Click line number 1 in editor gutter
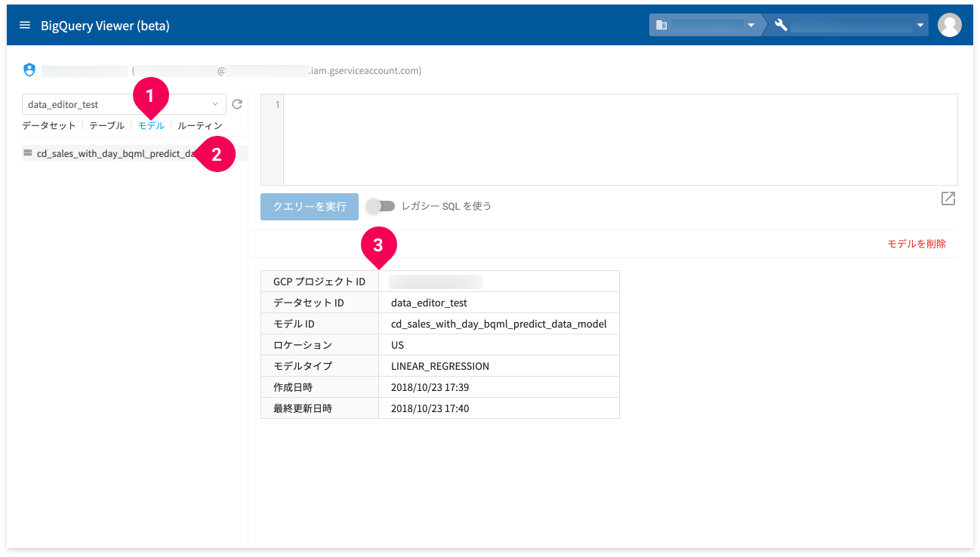980x557 pixels. tap(277, 104)
